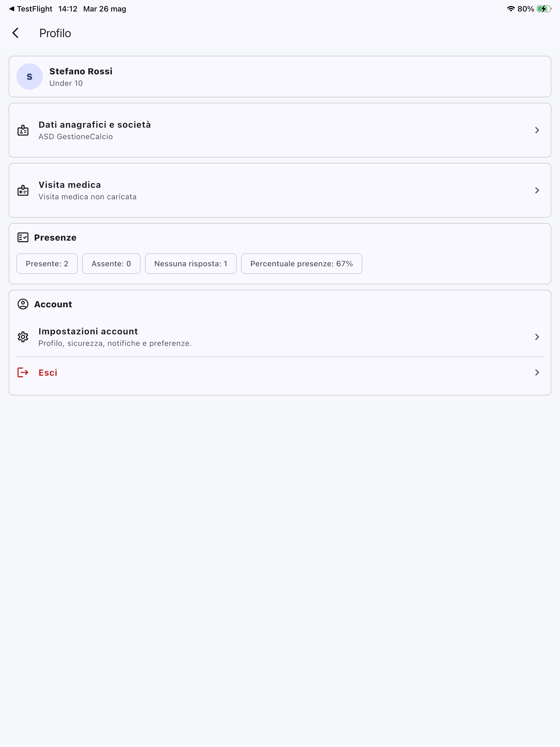
Task: Tap the chevron on the Esci row
Action: tap(537, 372)
